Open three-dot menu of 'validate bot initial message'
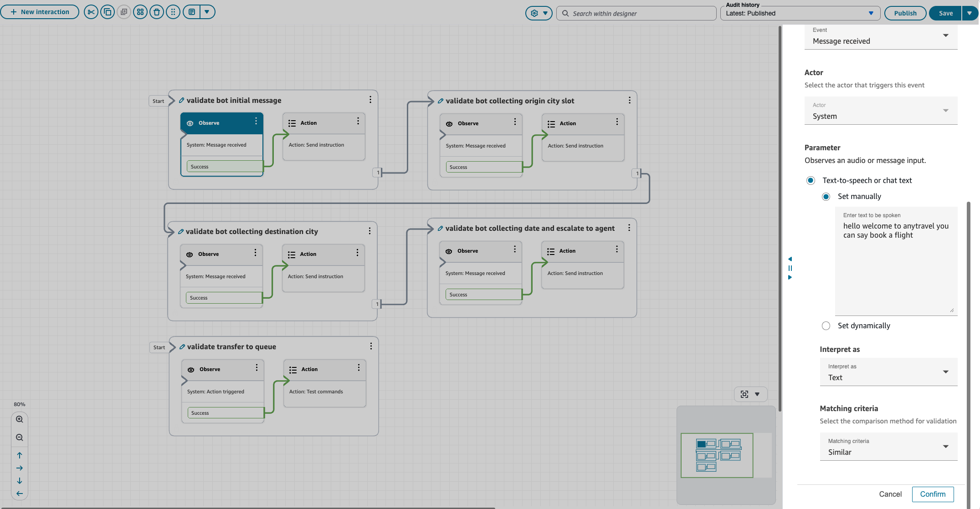980x509 pixels. click(x=370, y=100)
